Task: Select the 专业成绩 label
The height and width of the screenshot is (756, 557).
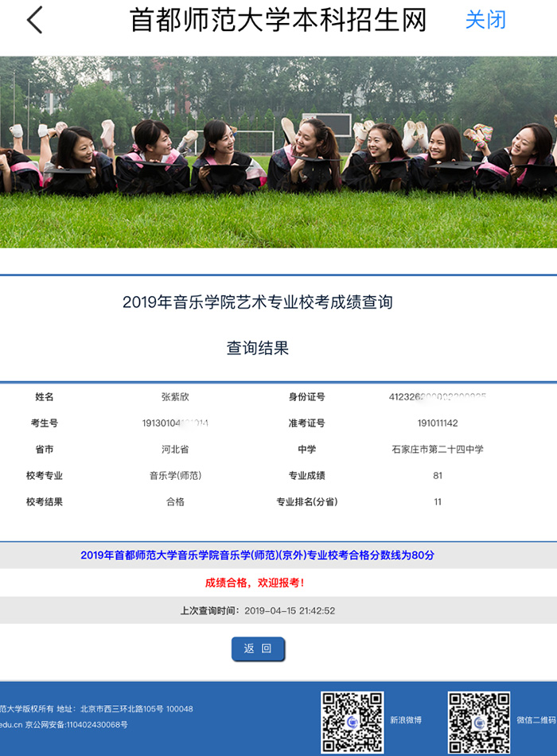Action: click(306, 475)
